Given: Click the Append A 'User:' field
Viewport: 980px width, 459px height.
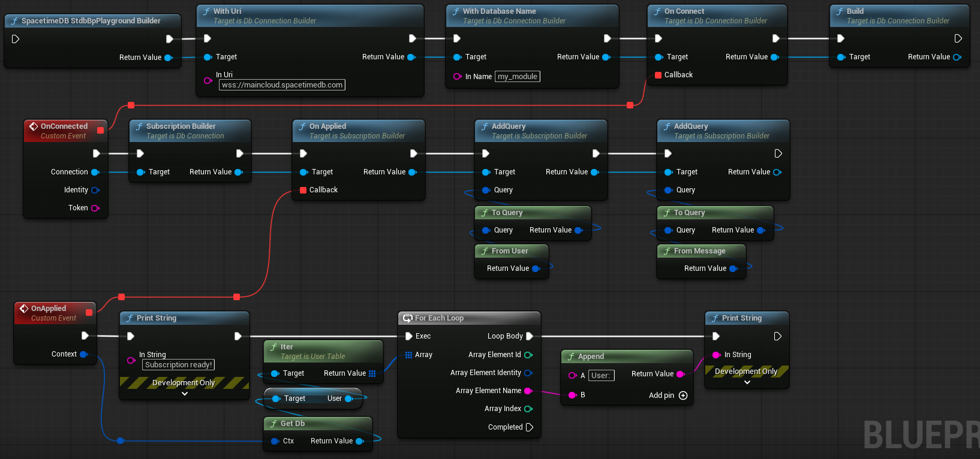Looking at the screenshot, I should click(x=601, y=376).
